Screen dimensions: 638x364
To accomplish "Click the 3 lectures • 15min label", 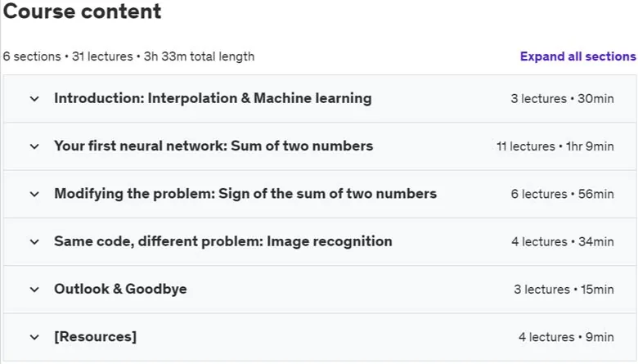I will tap(564, 290).
